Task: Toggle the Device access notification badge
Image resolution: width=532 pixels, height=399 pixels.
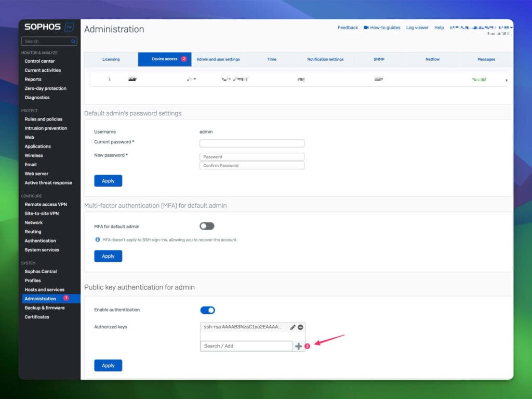Action: (182, 59)
